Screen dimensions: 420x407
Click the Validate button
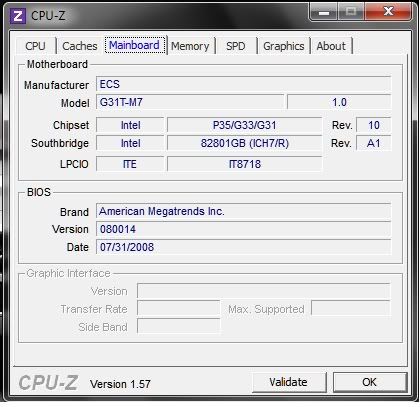tap(289, 382)
